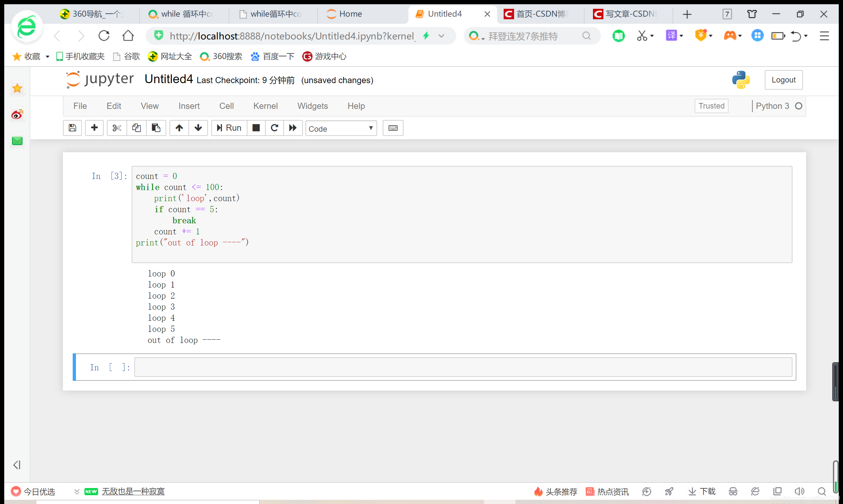
Task: Toggle browser sound in status bar
Action: tap(799, 491)
